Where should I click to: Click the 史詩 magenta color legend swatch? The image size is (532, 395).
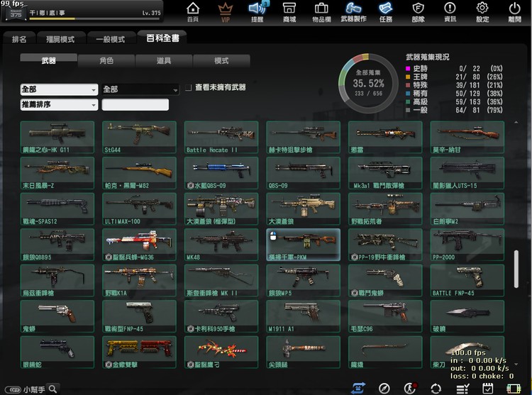click(x=408, y=69)
